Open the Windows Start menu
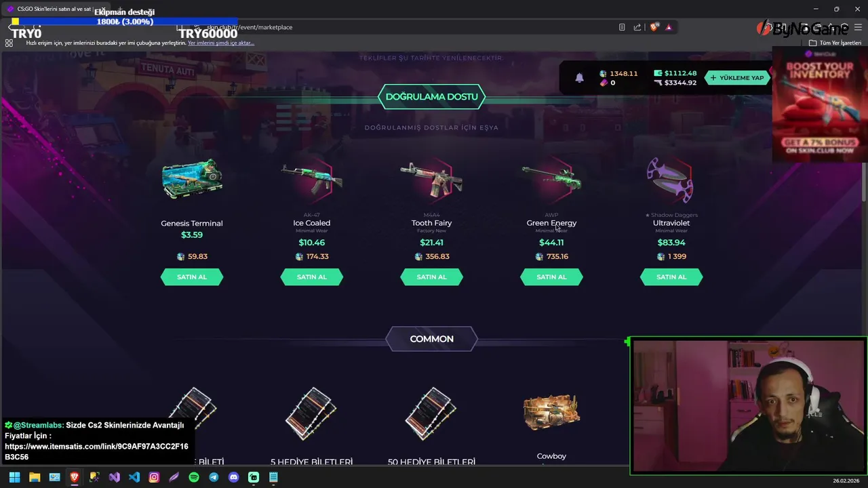The height and width of the screenshot is (488, 868). [14, 477]
